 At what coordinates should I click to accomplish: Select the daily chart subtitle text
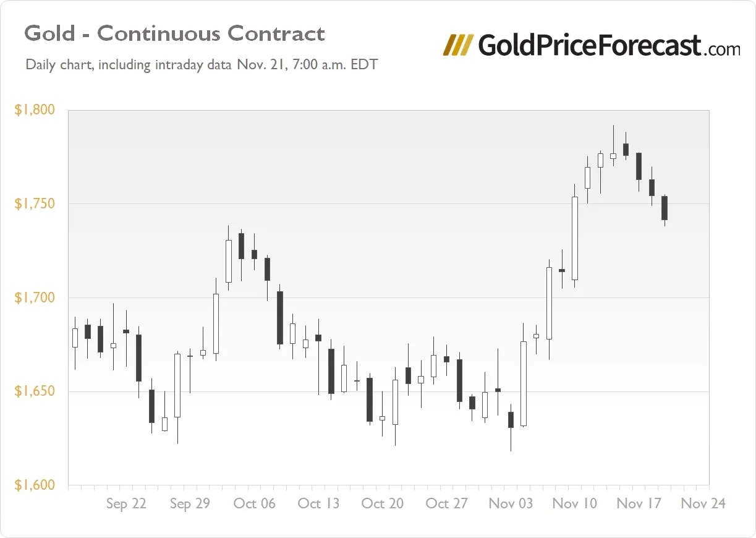[202, 64]
